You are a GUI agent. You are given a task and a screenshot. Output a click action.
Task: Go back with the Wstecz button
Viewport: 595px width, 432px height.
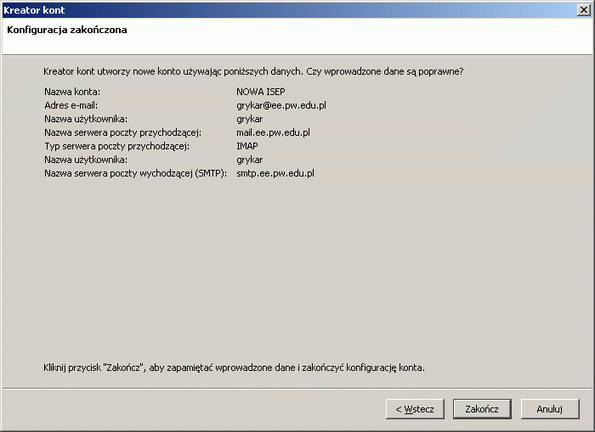pos(415,409)
